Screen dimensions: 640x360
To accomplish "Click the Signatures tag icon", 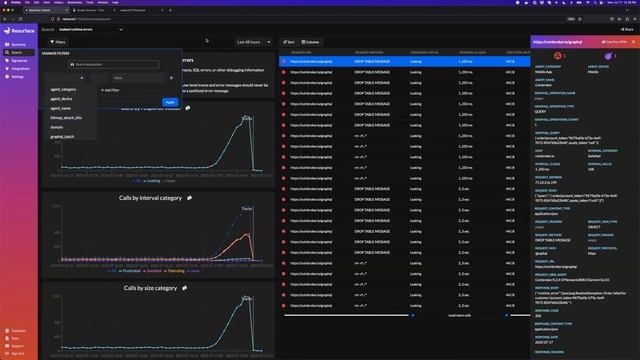I will click(x=7, y=60).
